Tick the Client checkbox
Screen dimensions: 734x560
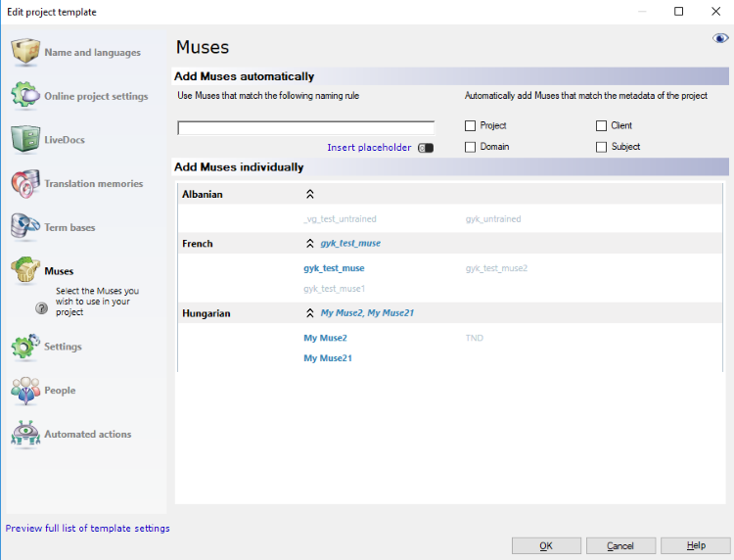(x=602, y=126)
